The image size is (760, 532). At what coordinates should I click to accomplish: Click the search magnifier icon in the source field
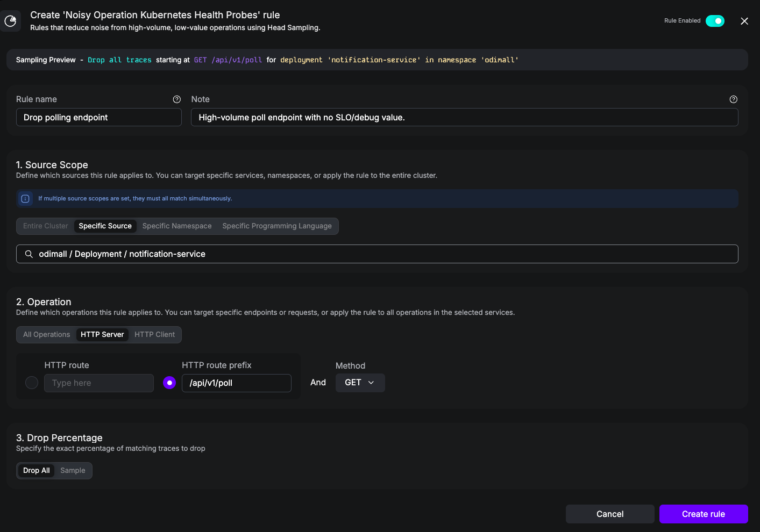click(29, 254)
